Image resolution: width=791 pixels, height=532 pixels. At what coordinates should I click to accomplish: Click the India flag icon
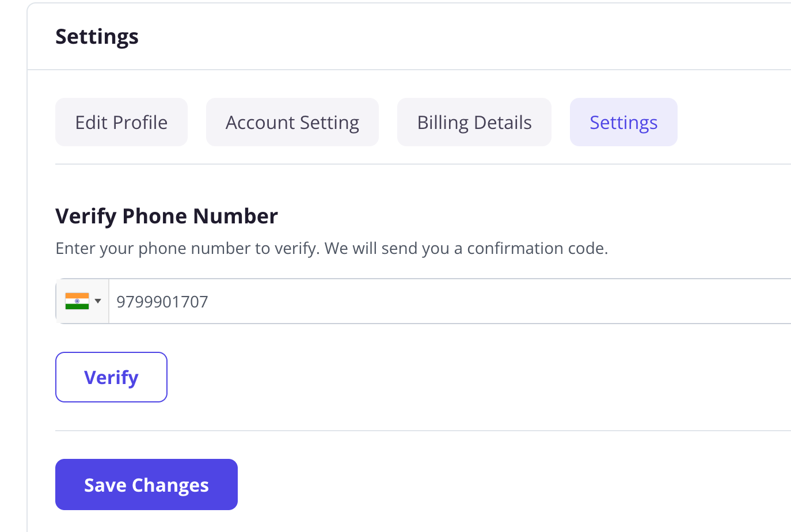coord(77,301)
